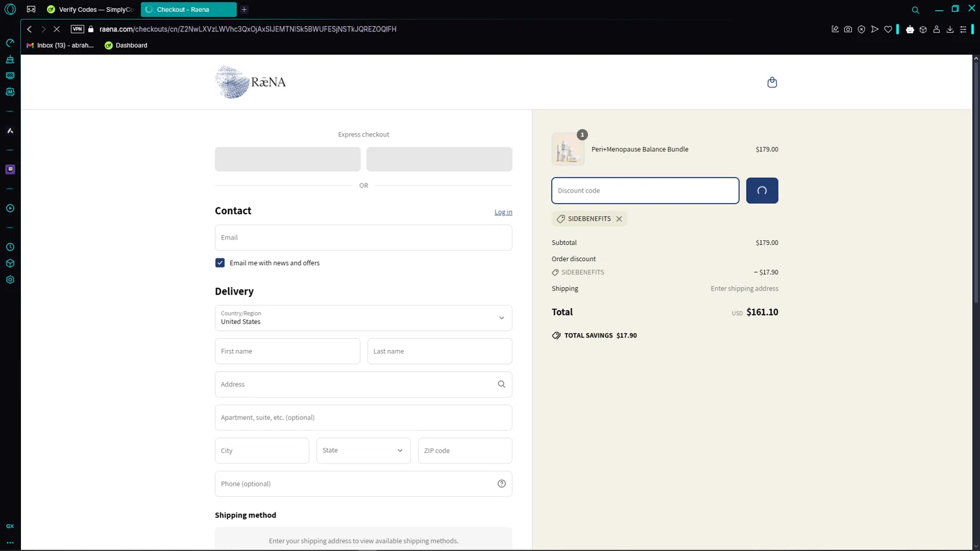This screenshot has height=551, width=980.
Task: Go back to previous page
Action: tap(29, 29)
